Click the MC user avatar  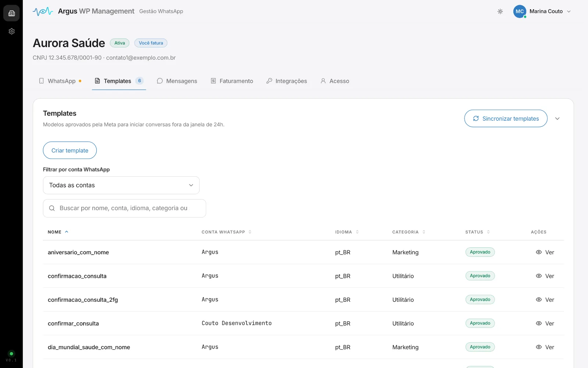tap(520, 11)
